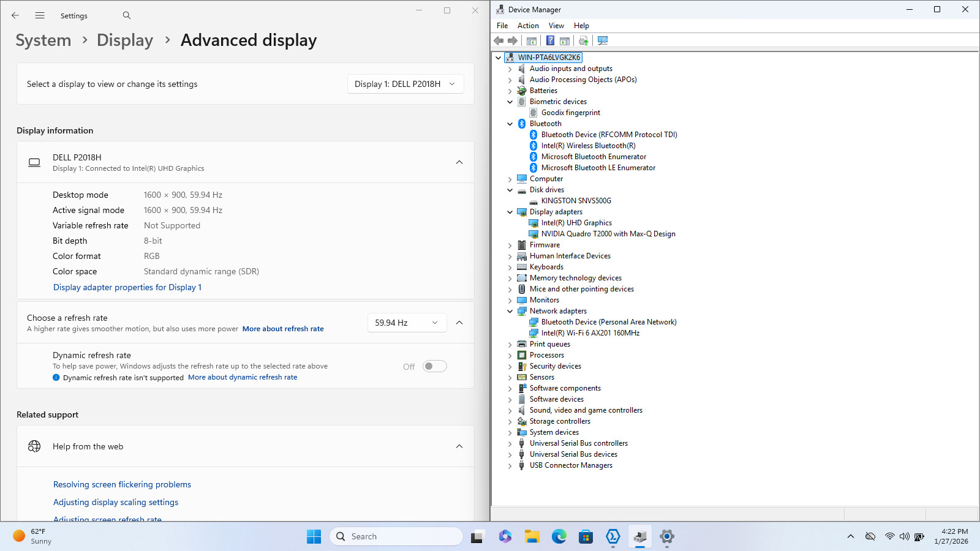This screenshot has width=980, height=551.
Task: Open More about refresh rate link
Action: point(283,329)
